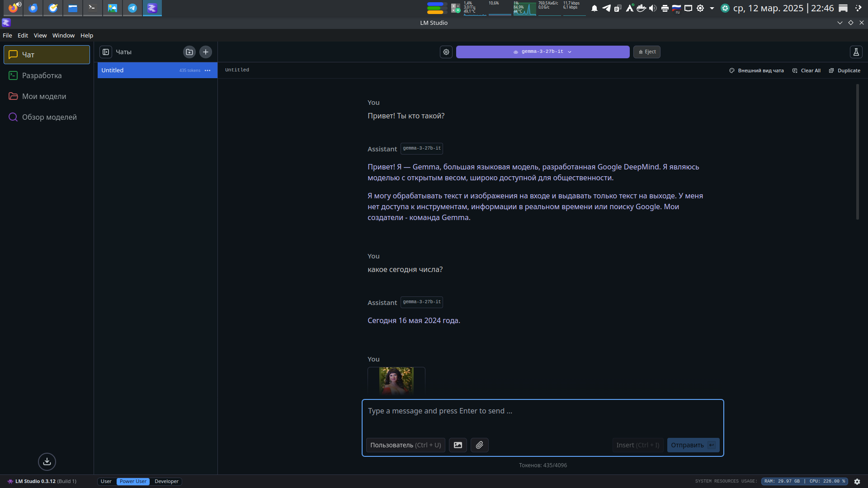Image resolution: width=868 pixels, height=488 pixels.
Task: Attach an image using picture icon
Action: click(458, 445)
